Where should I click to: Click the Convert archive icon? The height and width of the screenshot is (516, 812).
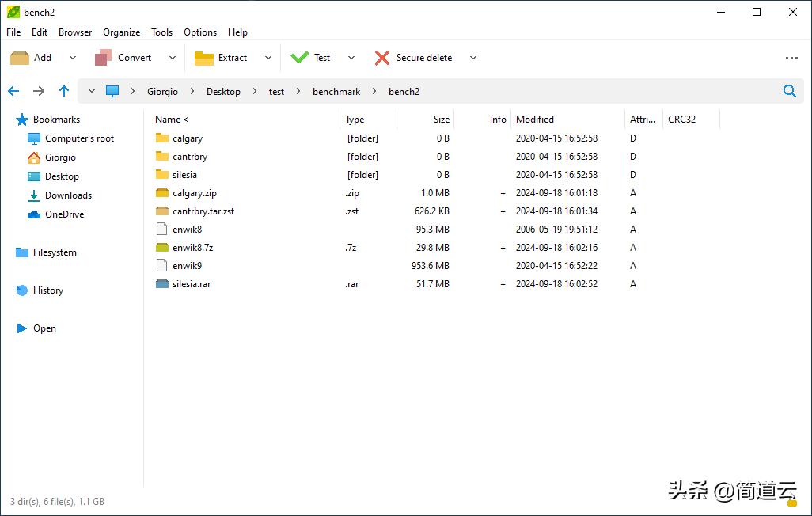(103, 58)
